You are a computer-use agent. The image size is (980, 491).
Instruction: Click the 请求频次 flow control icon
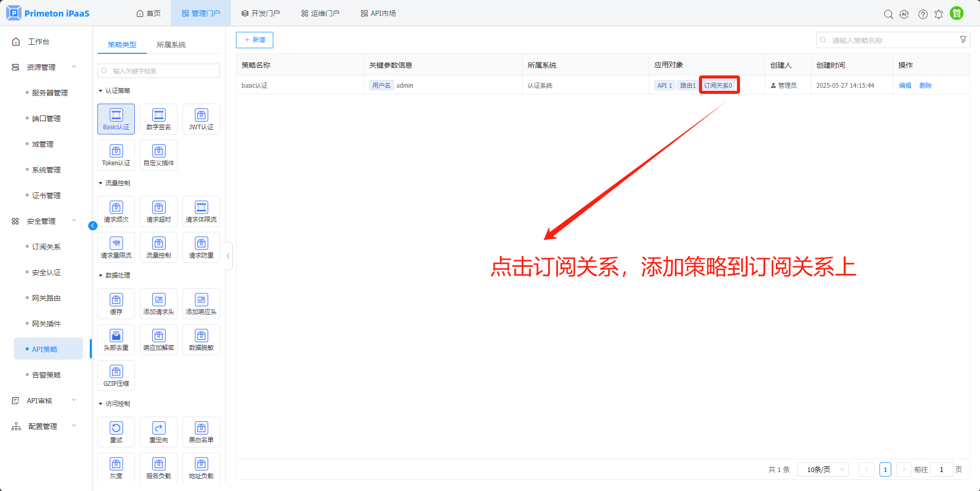[x=116, y=211]
